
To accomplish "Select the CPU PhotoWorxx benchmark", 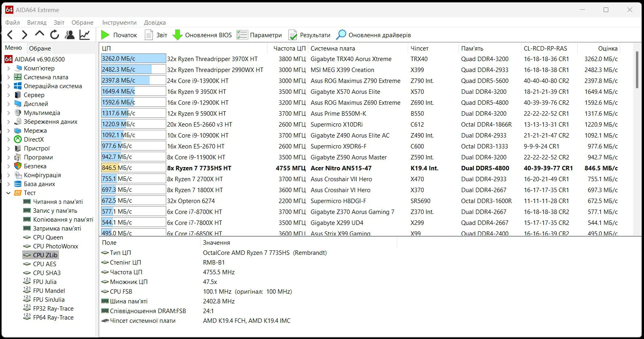I will pyautogui.click(x=55, y=246).
